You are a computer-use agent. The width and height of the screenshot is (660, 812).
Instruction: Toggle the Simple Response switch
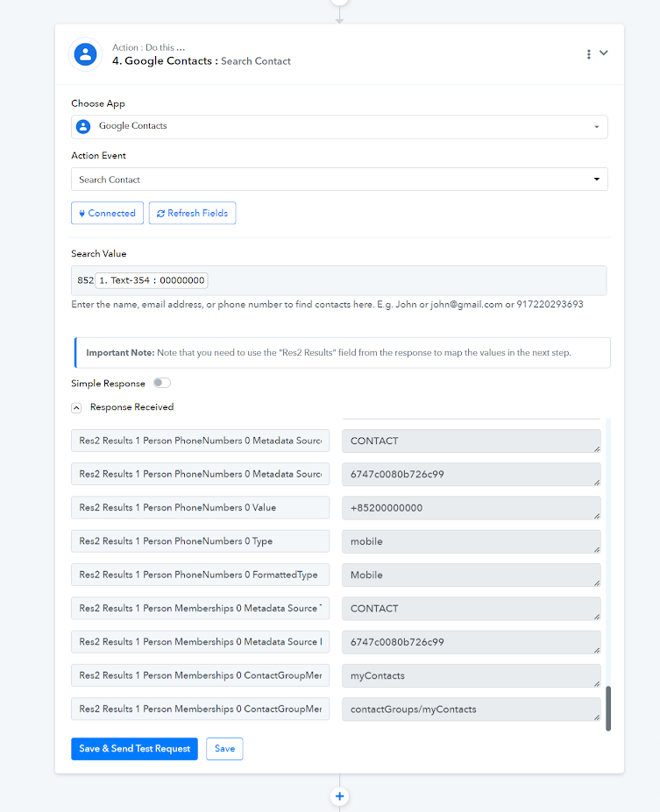pos(162,383)
